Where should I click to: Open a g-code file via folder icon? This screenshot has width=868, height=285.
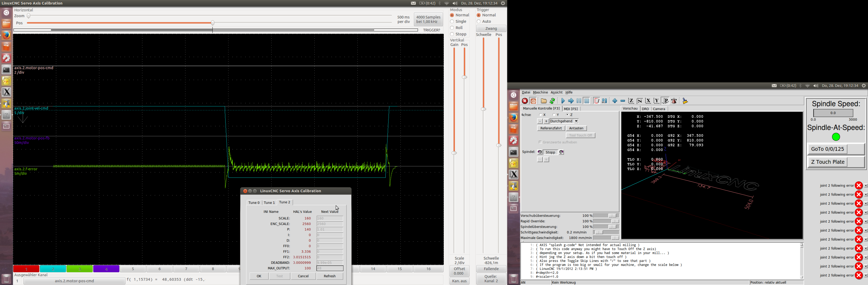(544, 101)
